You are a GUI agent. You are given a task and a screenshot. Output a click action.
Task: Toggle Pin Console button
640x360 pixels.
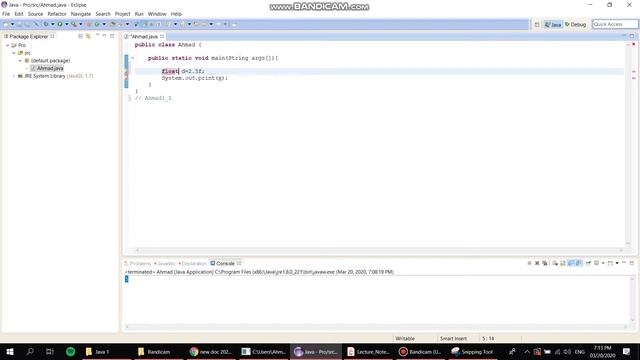(x=589, y=263)
